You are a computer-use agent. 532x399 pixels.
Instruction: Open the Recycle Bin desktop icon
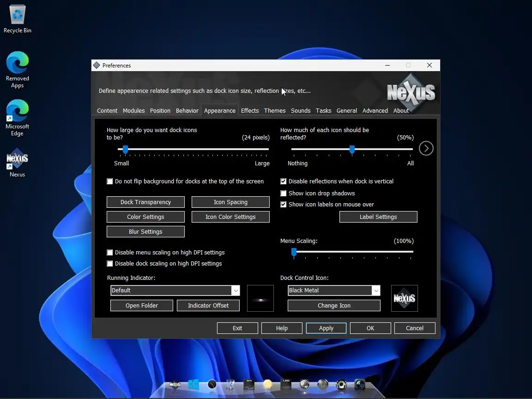coord(17,19)
